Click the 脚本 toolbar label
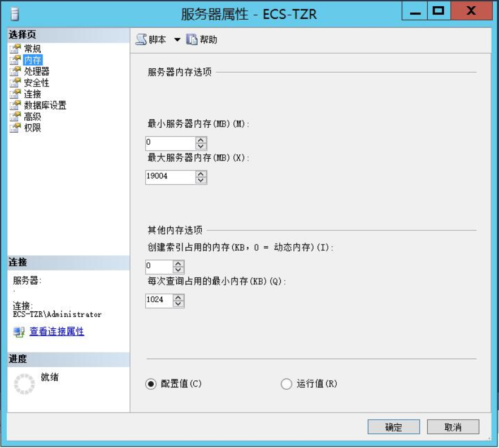The width and height of the screenshot is (499, 448). coord(157,40)
